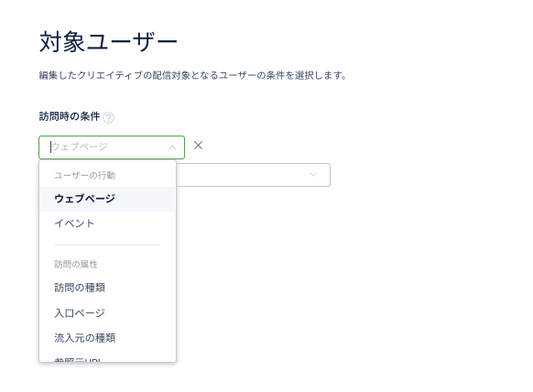
Task: Click the 訪問時の条件 label text
Action: pyautogui.click(x=70, y=116)
